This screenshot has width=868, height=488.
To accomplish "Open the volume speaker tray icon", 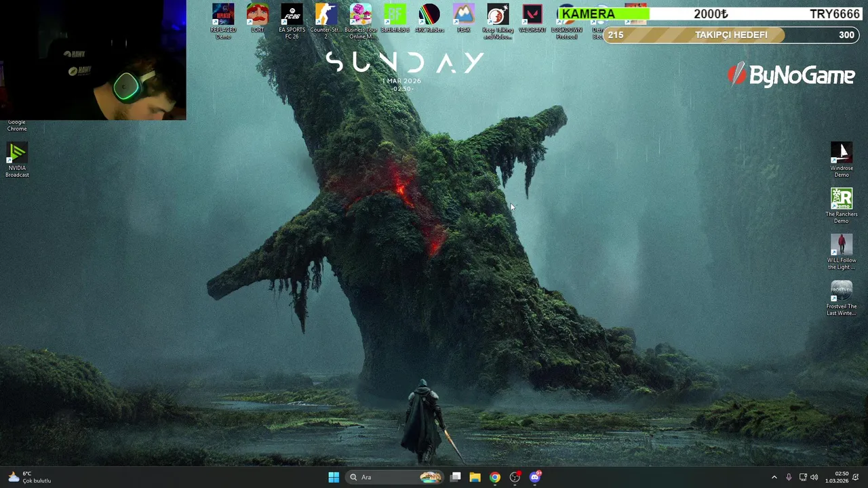I will pyautogui.click(x=814, y=477).
